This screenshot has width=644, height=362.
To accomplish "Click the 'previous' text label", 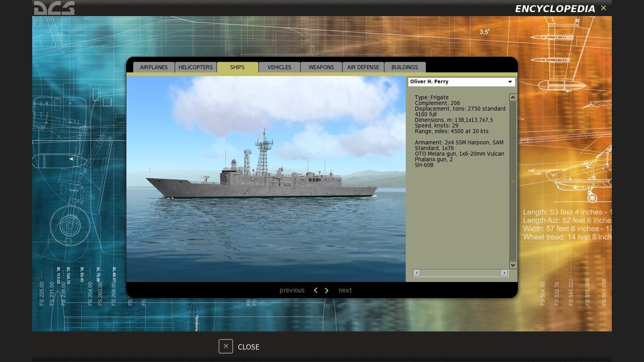I will click(x=292, y=290).
